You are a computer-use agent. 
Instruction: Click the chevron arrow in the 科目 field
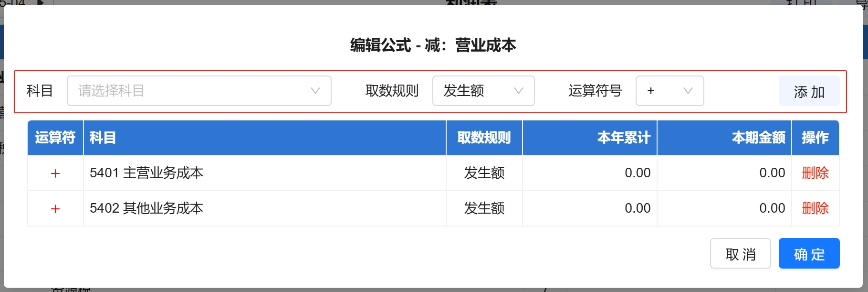[x=315, y=91]
